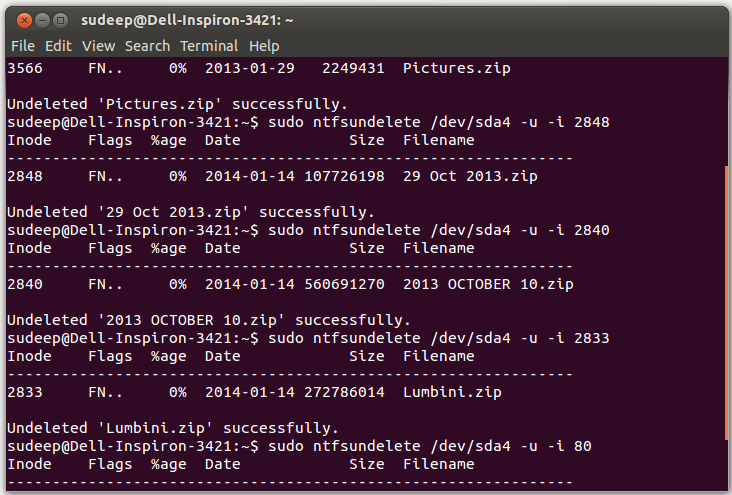Minimize the terminal window

[42, 21]
